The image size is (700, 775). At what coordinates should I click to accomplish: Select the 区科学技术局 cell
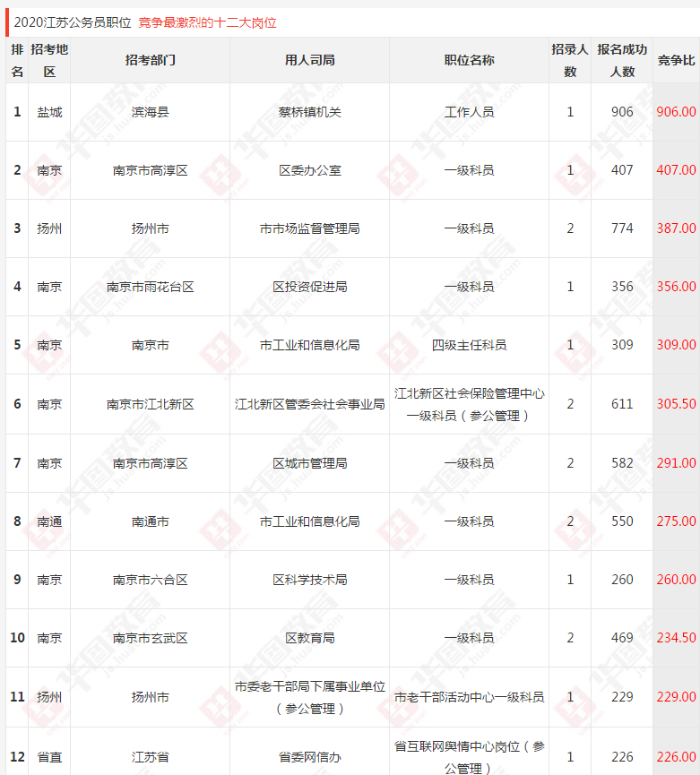pos(309,580)
